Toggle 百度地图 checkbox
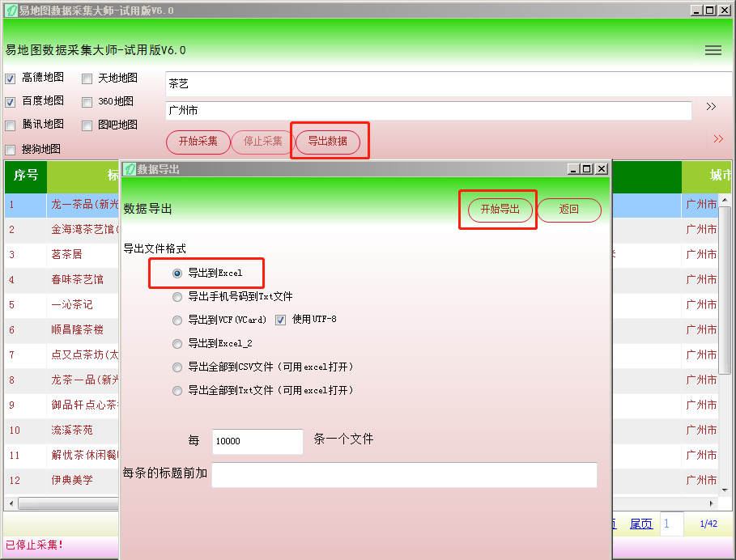 coord(11,102)
